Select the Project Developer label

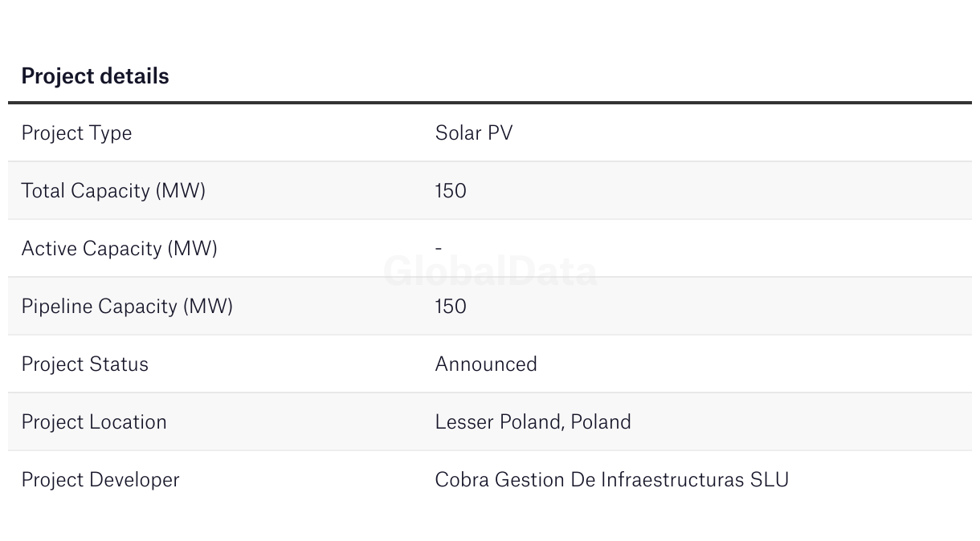(100, 480)
